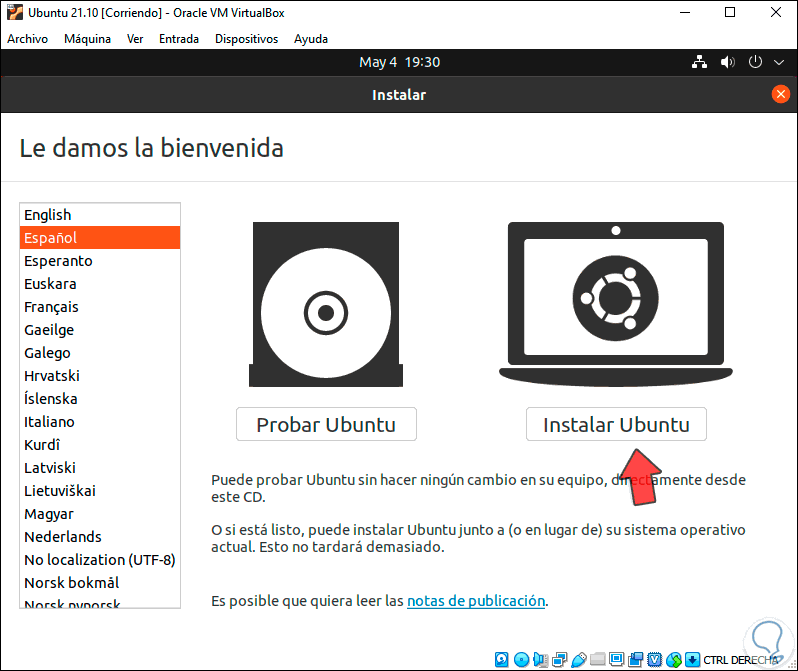Open the Archivo menu
This screenshot has width=798, height=671.
pos(27,39)
